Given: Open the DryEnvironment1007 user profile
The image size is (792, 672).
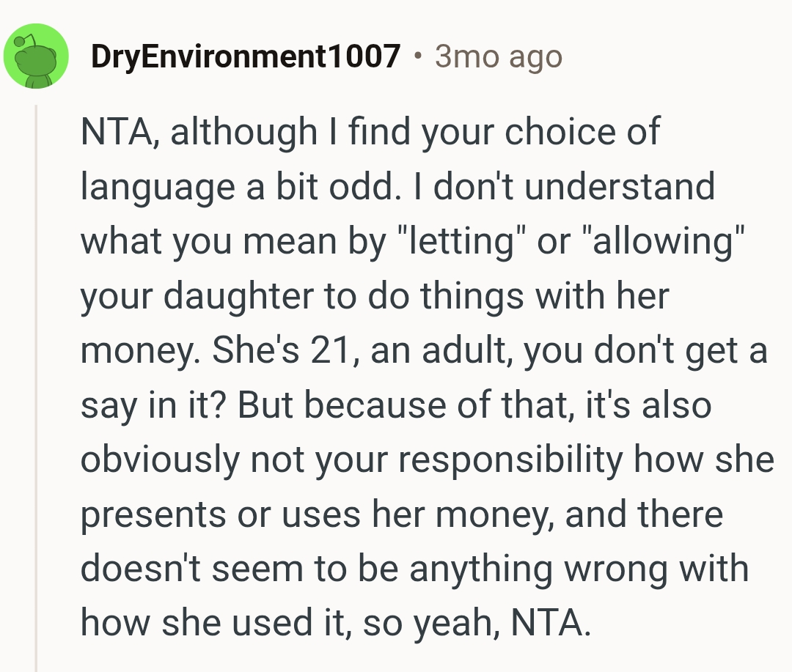Looking at the screenshot, I should click(246, 56).
